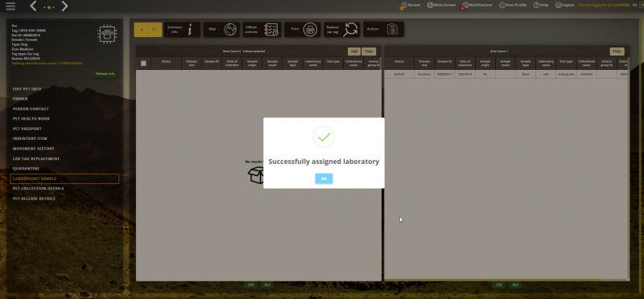Open the Owner section

click(x=20, y=99)
